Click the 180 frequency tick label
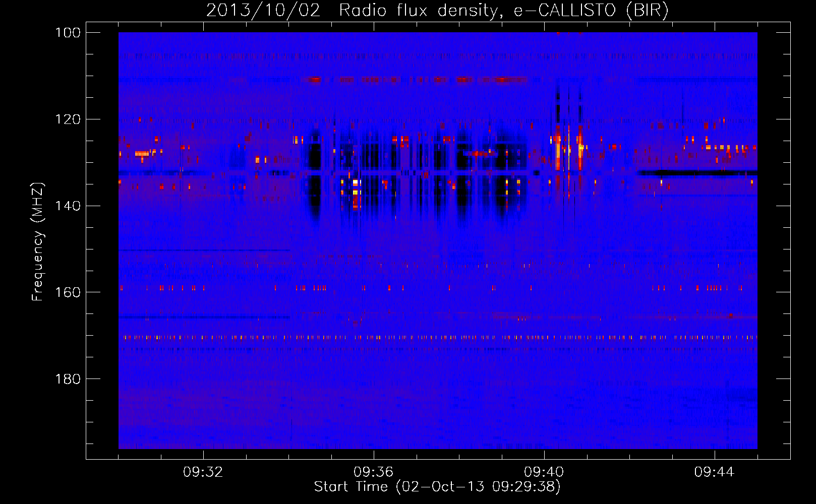This screenshot has height=504, width=816. (x=68, y=379)
